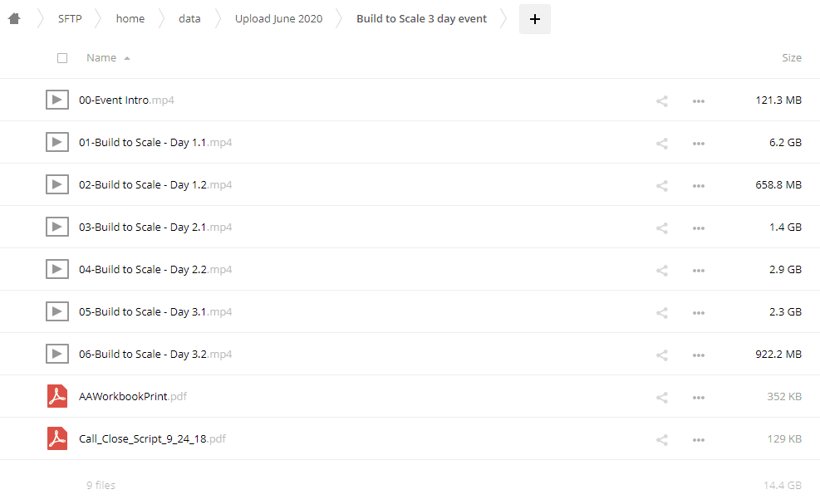Open AAWorkbookPrint.pdf
The width and height of the screenshot is (820, 504).
click(133, 396)
